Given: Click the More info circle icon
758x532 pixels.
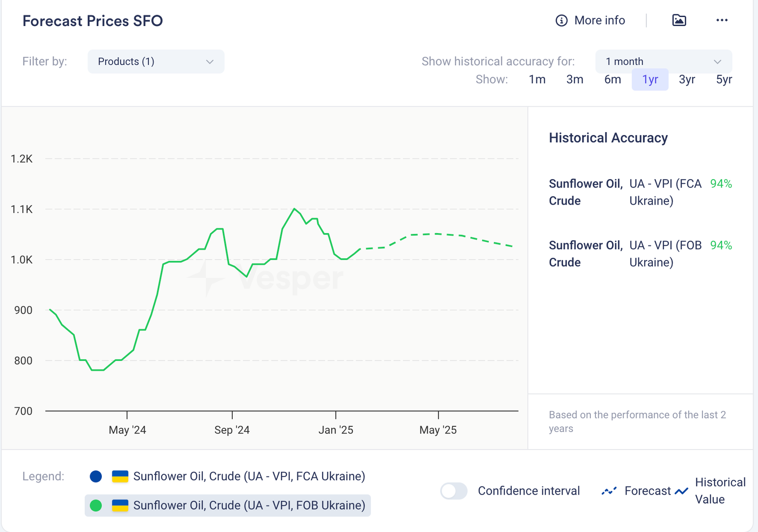Looking at the screenshot, I should 561,20.
